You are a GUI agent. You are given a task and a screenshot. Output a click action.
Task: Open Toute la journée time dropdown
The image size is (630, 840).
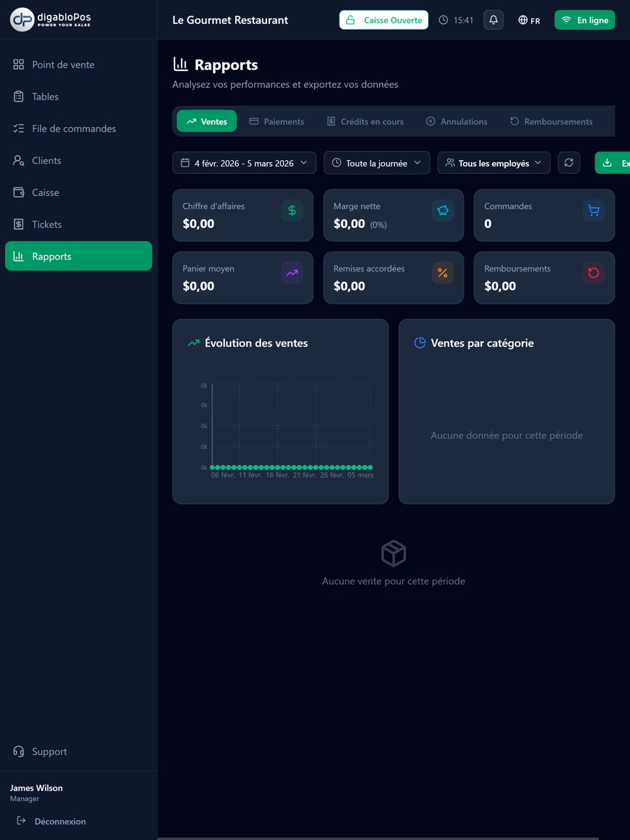377,163
